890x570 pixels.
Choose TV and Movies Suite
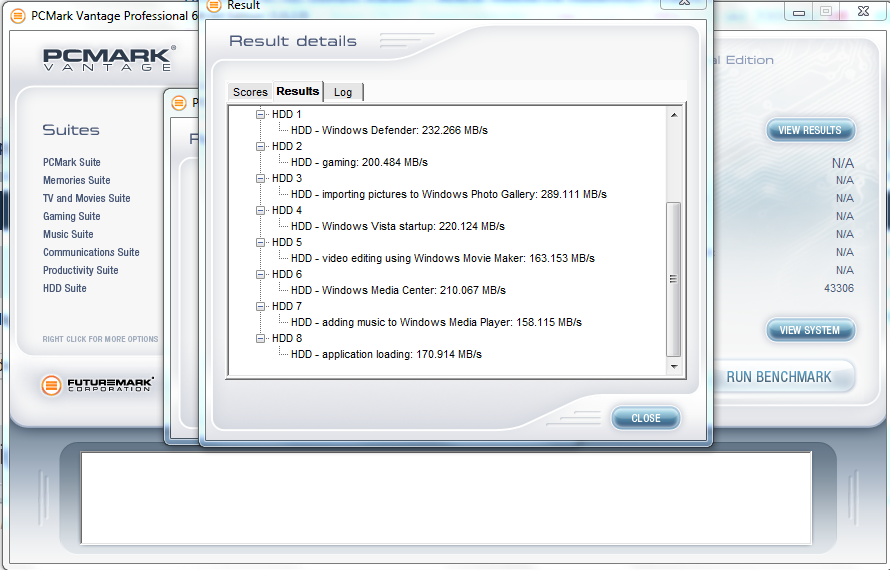pos(87,198)
